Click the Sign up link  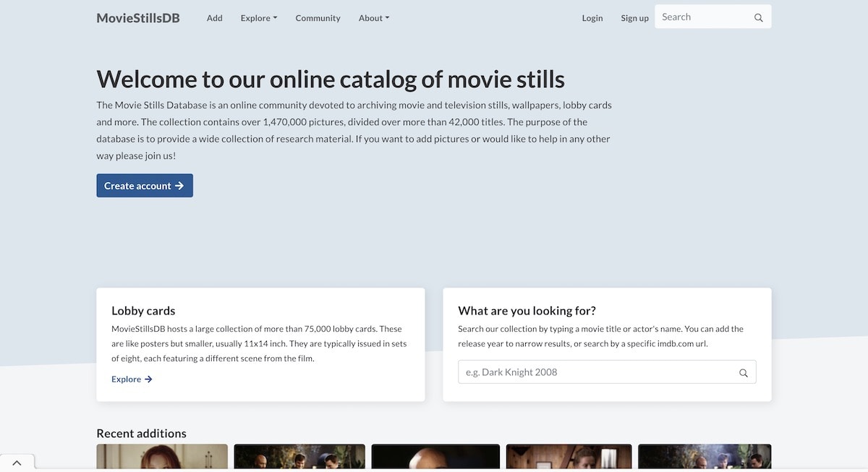click(x=634, y=18)
